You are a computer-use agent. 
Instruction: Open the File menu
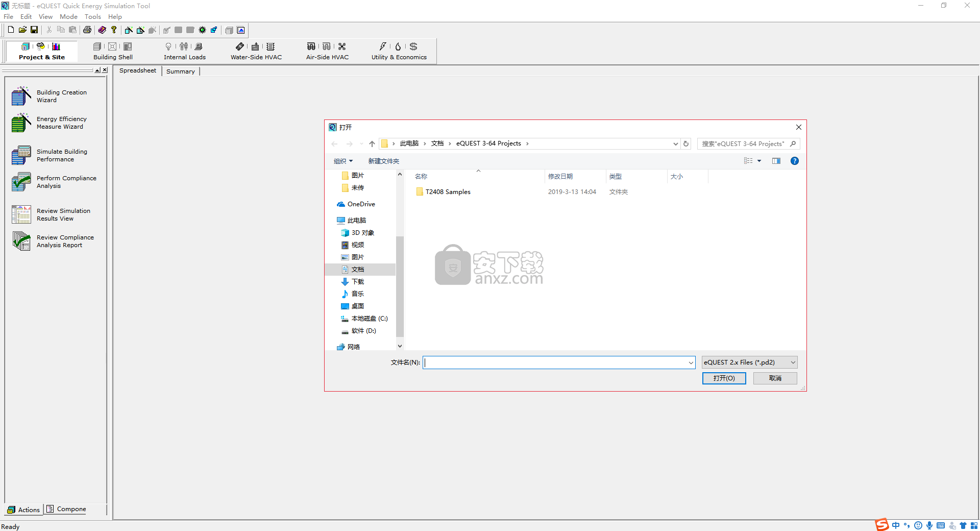coord(9,17)
